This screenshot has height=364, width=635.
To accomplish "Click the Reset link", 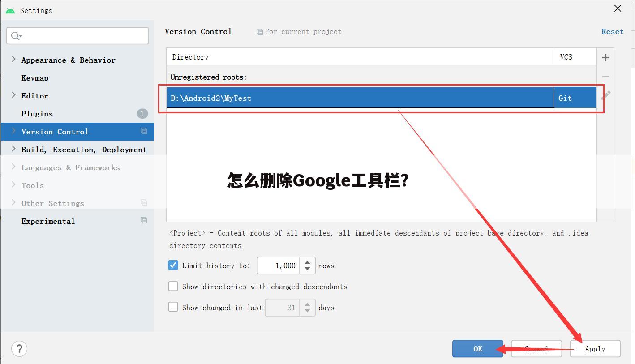I will (613, 31).
